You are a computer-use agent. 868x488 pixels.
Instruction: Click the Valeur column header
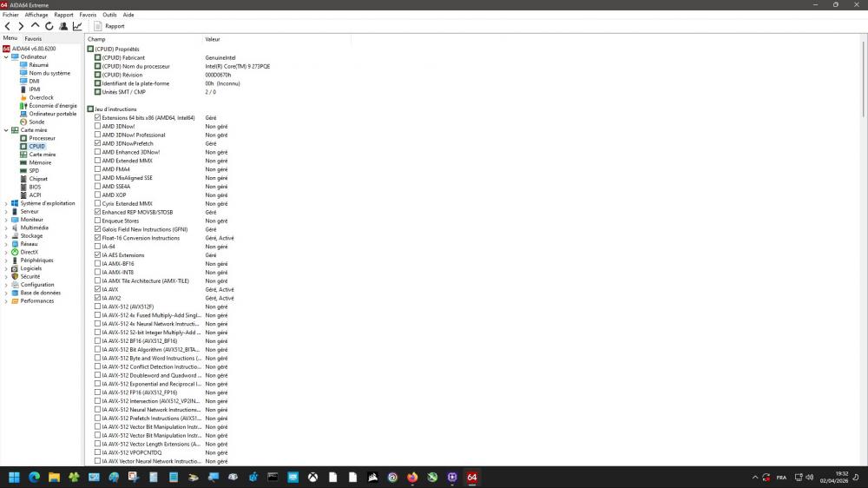click(213, 39)
